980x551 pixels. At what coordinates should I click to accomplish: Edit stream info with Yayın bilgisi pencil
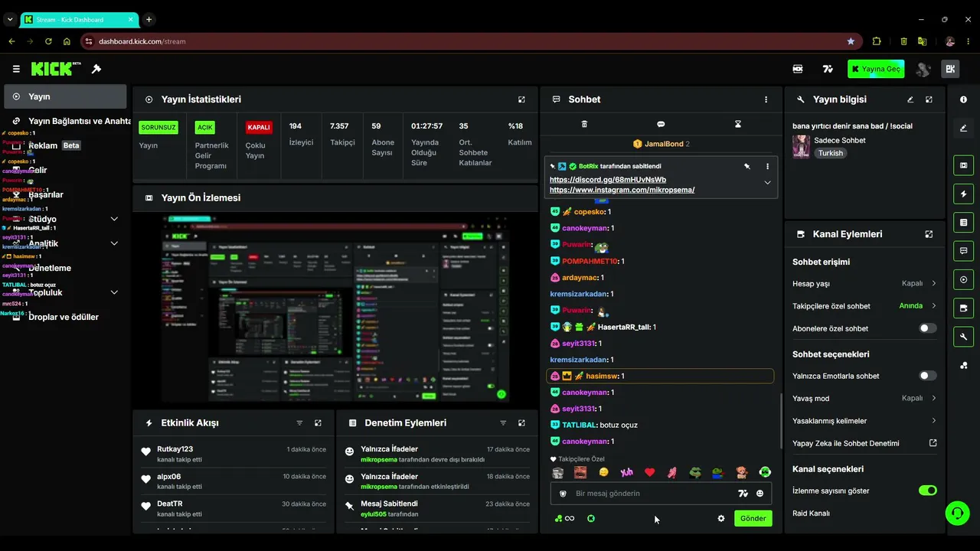click(x=910, y=99)
